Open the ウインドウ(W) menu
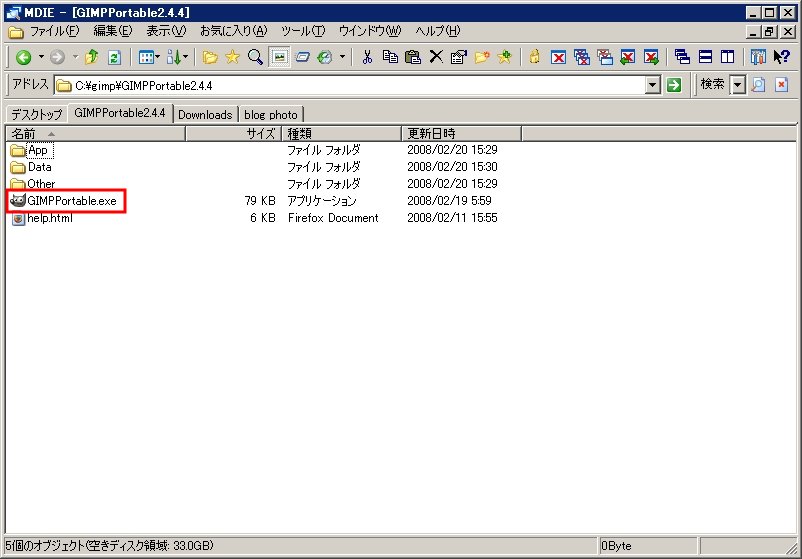Viewport: 802px width, 559px height. [370, 31]
